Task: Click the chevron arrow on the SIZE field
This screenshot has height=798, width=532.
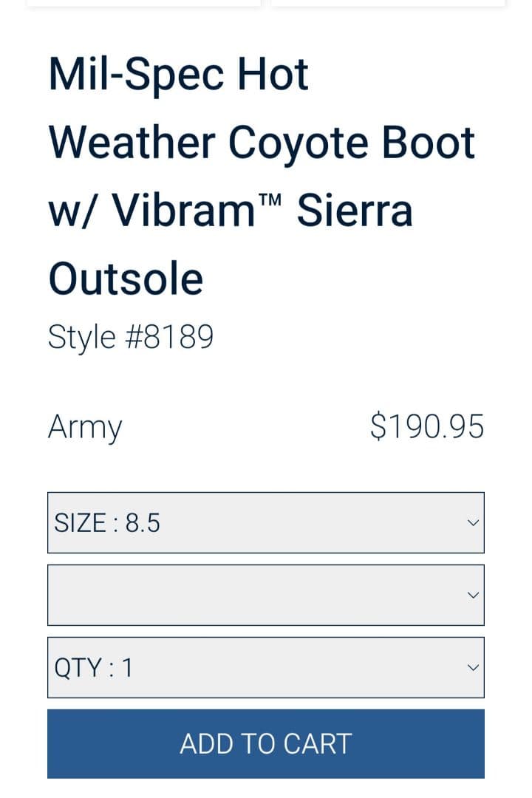Action: (x=473, y=523)
